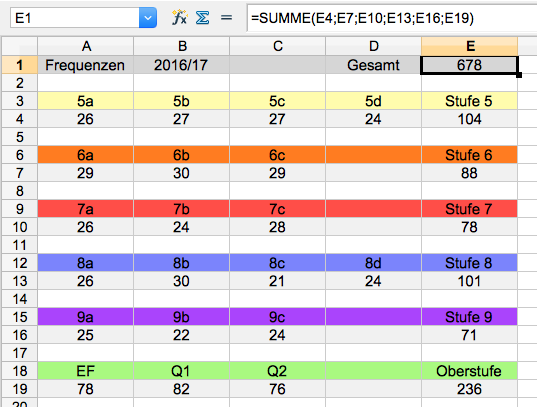The width and height of the screenshot is (537, 407).
Task: Click the purple 9c cell
Action: point(277,317)
